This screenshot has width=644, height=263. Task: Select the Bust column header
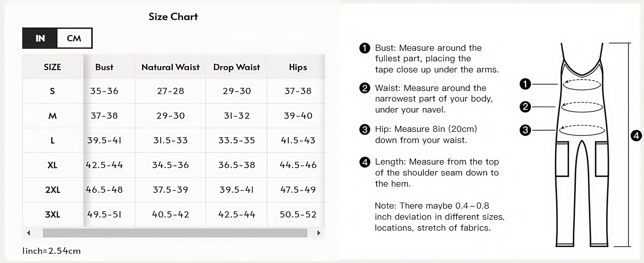pyautogui.click(x=104, y=67)
